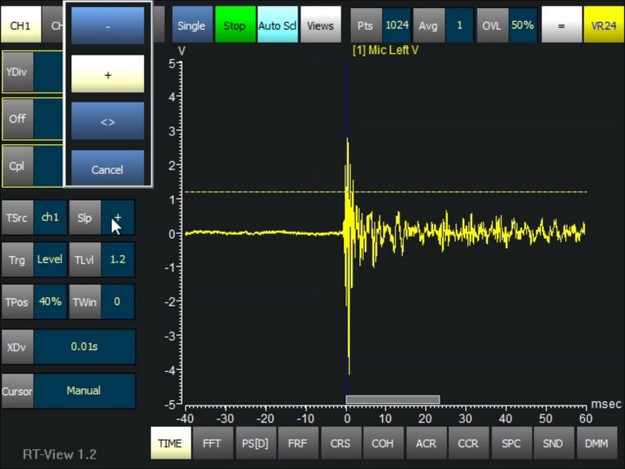625x469 pixels.
Task: Change the trigger level TLvl 1.2 field
Action: [x=118, y=259]
